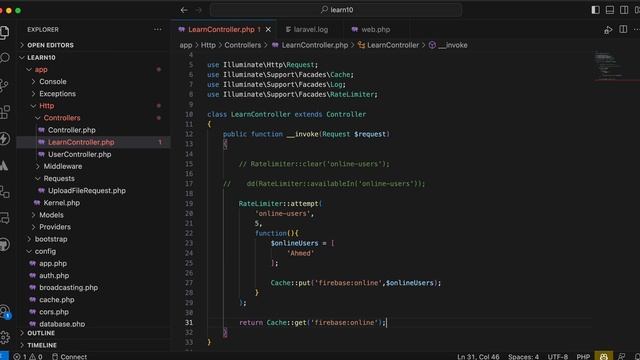
Task: Expand the TIMELINE section
Action: pyautogui.click(x=42, y=345)
